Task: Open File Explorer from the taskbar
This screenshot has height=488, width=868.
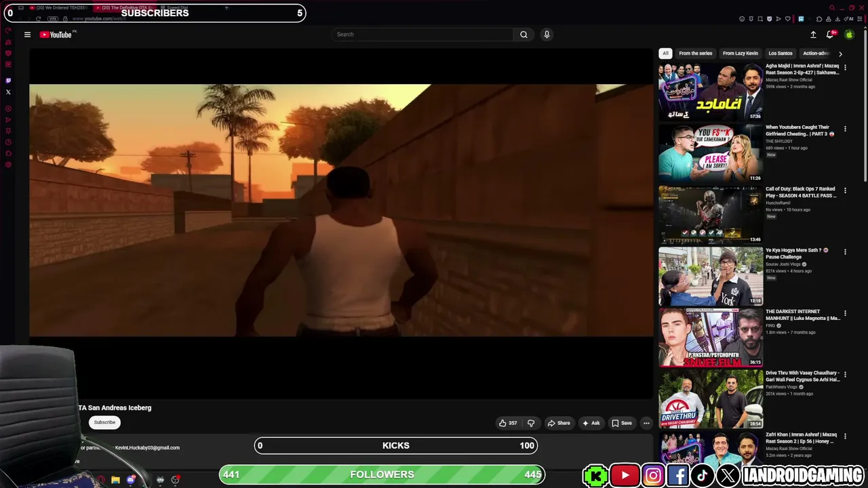Action: [x=115, y=480]
